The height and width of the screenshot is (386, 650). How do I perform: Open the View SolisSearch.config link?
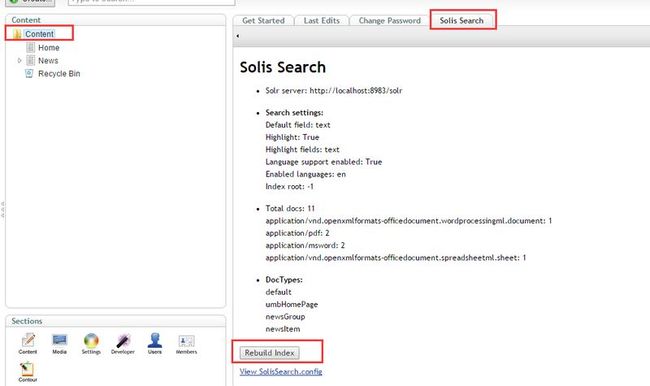tap(281, 371)
